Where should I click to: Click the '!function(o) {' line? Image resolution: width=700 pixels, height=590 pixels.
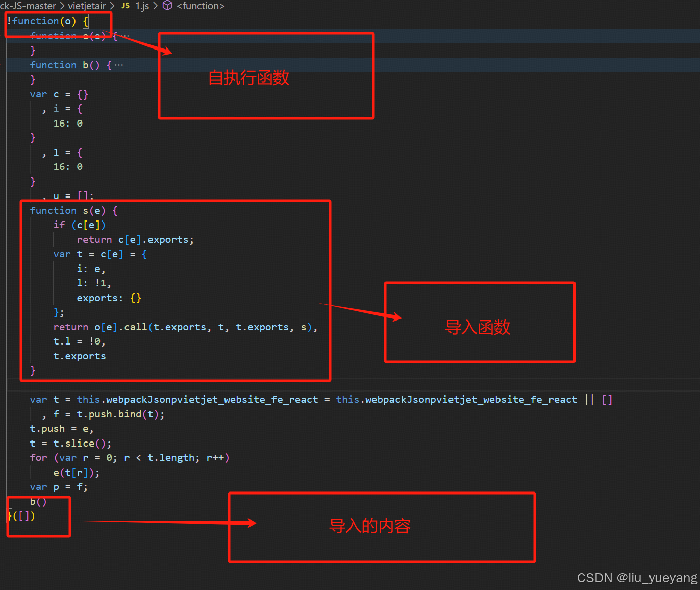tap(47, 21)
